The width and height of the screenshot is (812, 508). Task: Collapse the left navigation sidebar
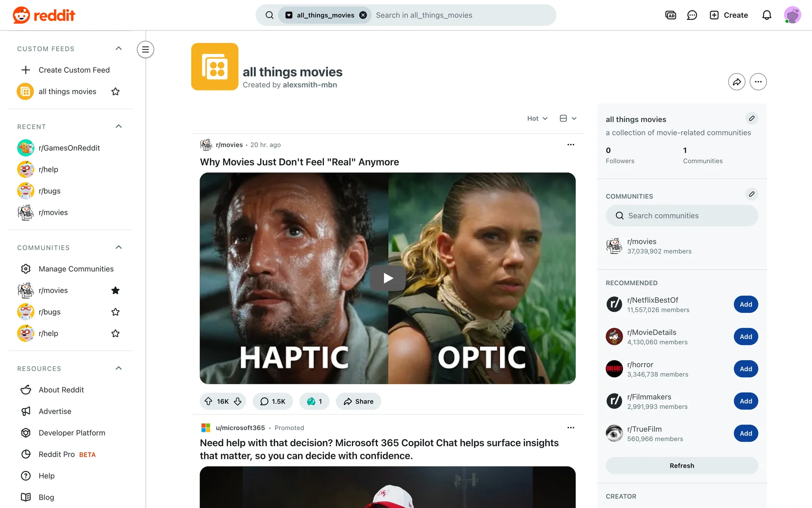coord(145,50)
